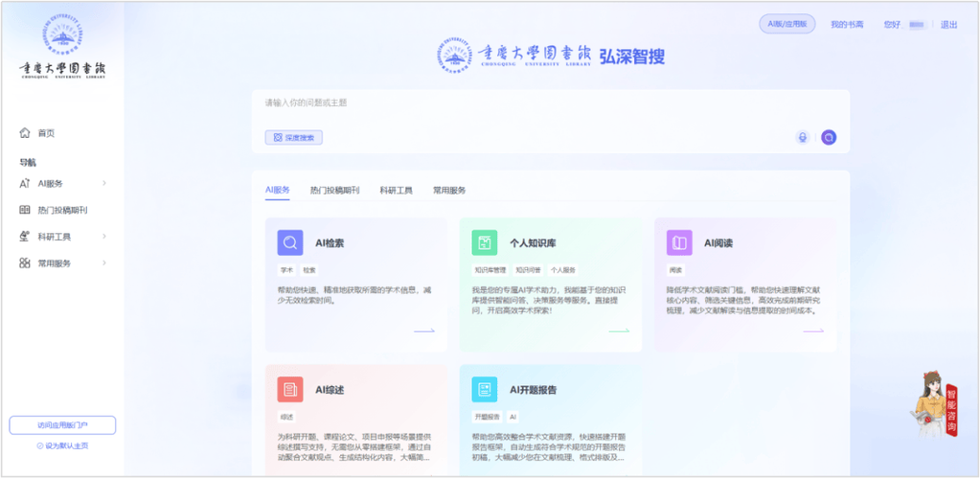Click the 检索 tag on AI检索 card

(x=309, y=271)
